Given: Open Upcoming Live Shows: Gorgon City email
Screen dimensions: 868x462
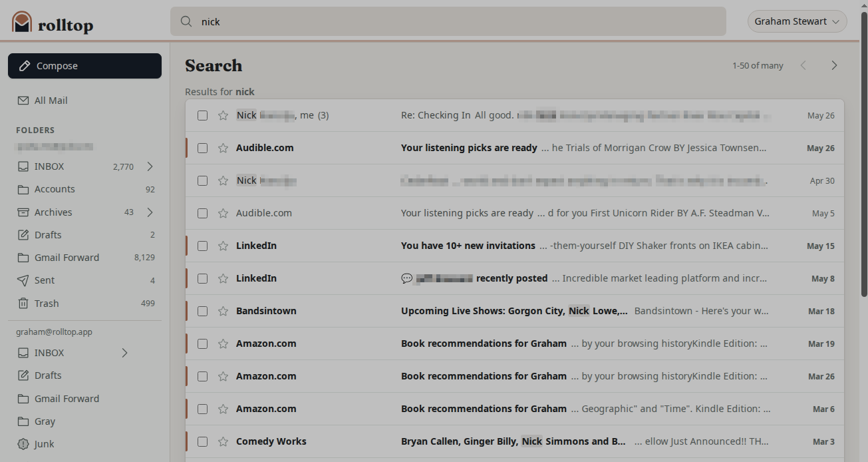Looking at the screenshot, I should tap(515, 311).
